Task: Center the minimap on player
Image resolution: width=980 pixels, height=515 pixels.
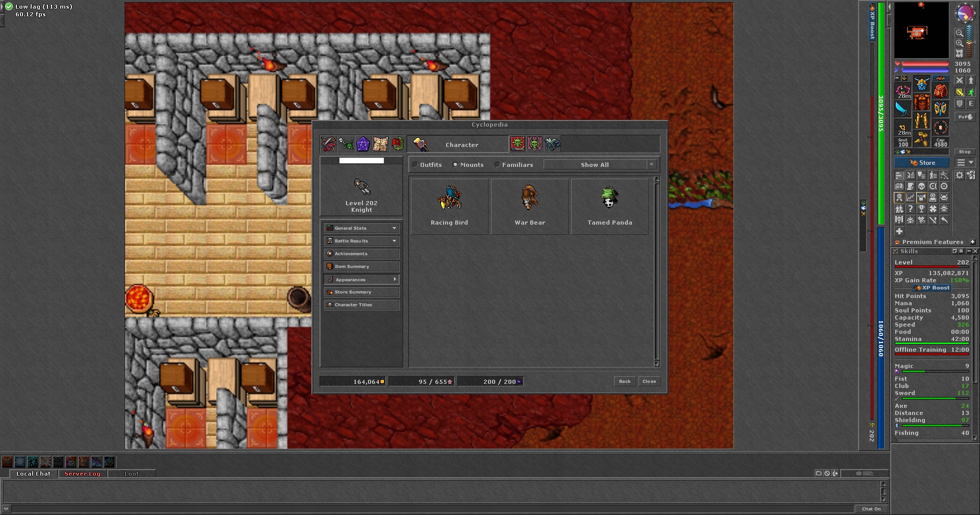Action: (960, 53)
